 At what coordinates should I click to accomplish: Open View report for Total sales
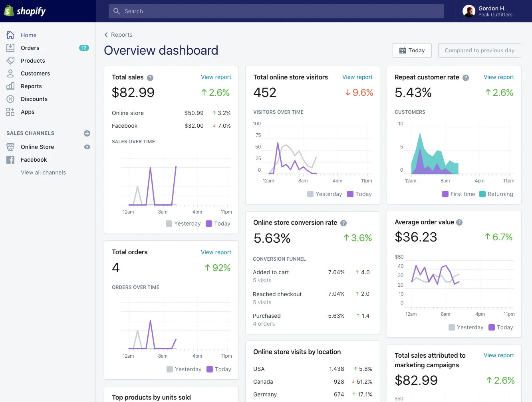coord(216,77)
